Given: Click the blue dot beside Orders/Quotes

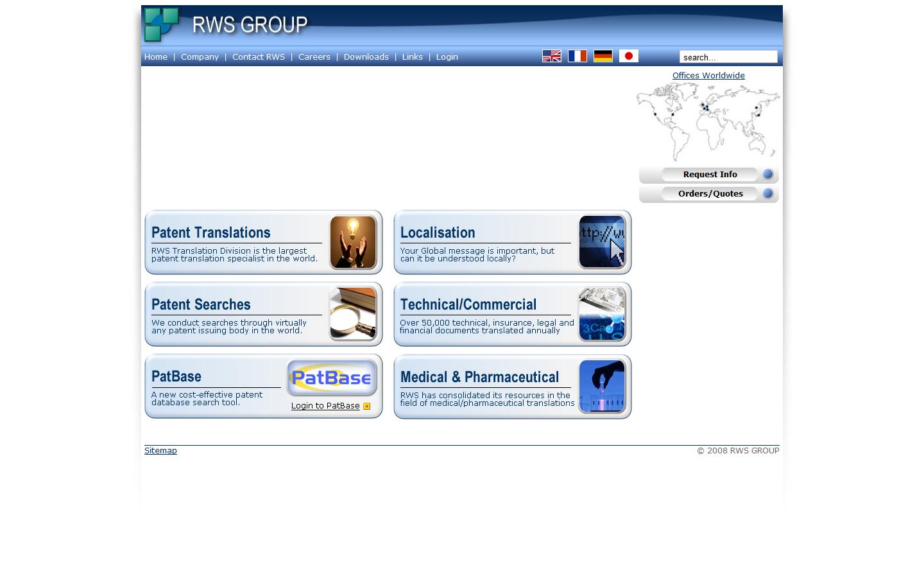Looking at the screenshot, I should pos(767,193).
